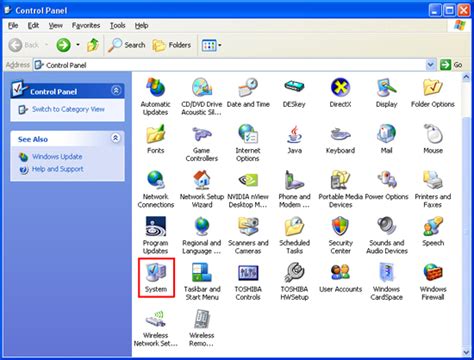
Task: Open the Windows Update link
Action: (57, 157)
